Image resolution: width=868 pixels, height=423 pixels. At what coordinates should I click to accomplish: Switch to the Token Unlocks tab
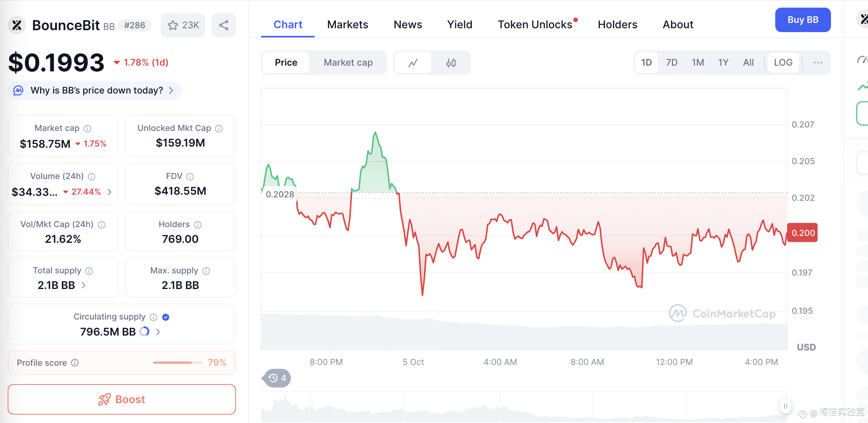tap(535, 25)
